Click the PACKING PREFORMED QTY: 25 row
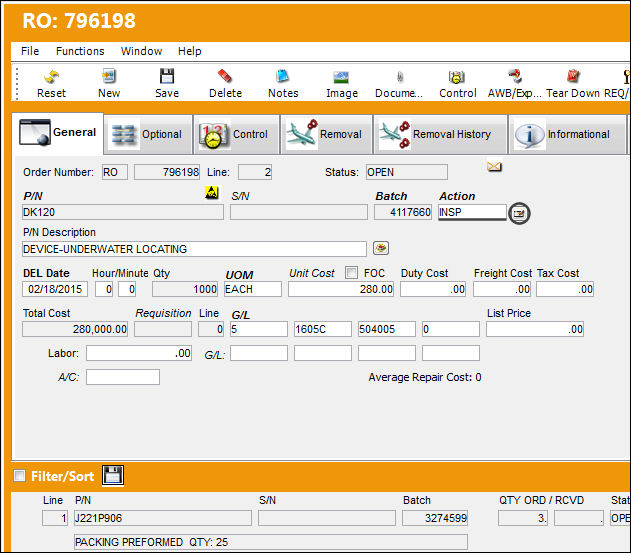The image size is (631, 553). click(271, 542)
